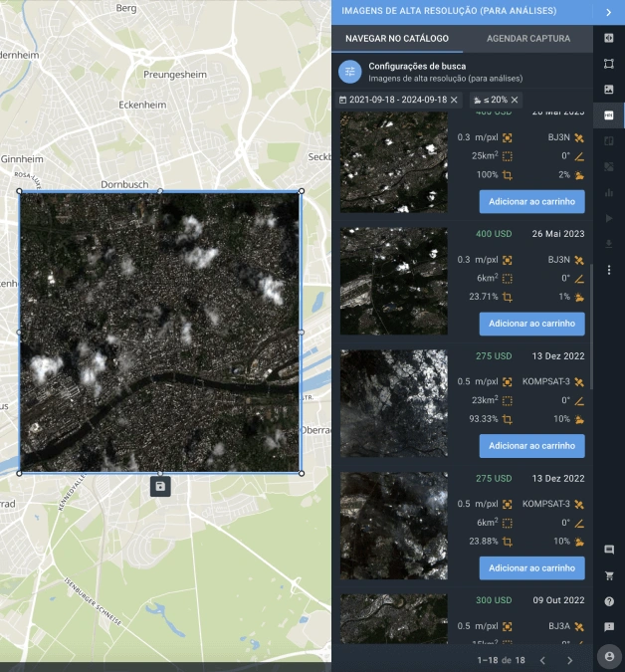This screenshot has height=672, width=625.
Task: Click the top-left corner handle of selection
Action: pyautogui.click(x=19, y=191)
